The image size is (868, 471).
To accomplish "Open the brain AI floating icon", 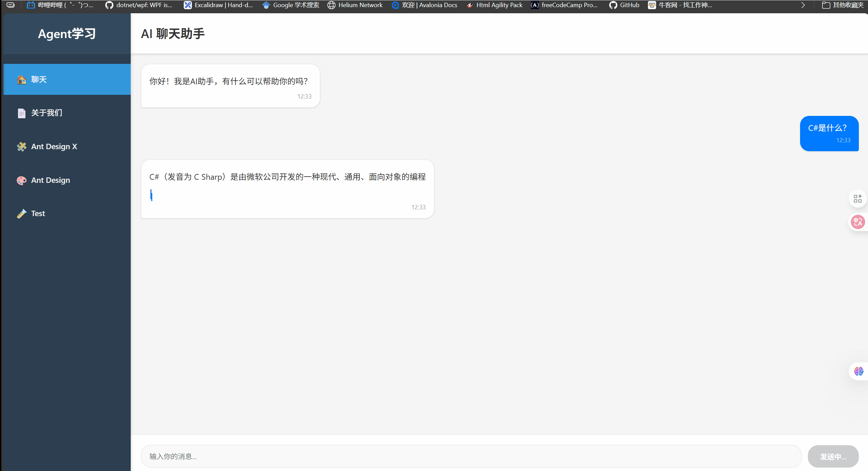I will pyautogui.click(x=858, y=371).
